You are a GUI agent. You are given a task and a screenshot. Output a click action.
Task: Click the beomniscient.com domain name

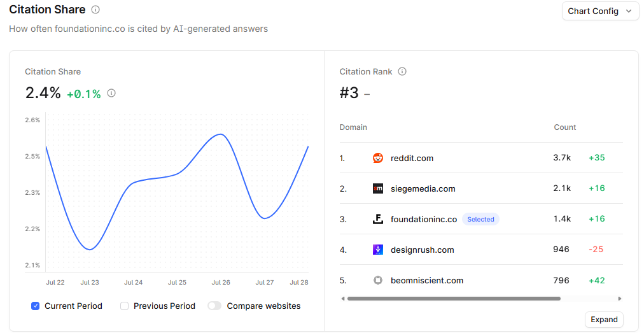pos(427,280)
